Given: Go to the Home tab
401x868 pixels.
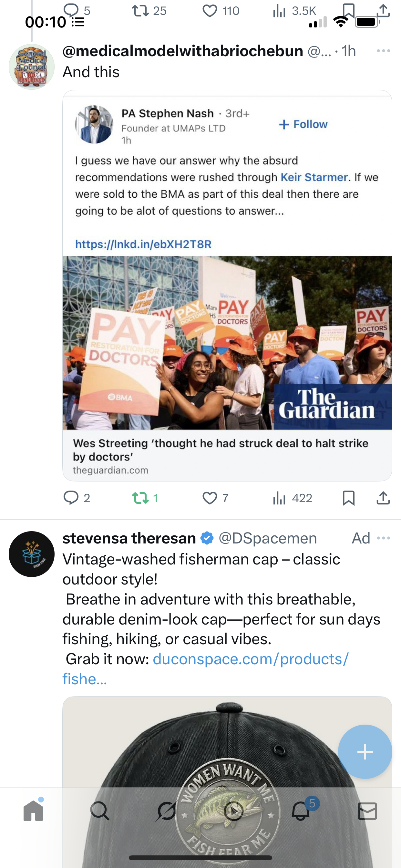Looking at the screenshot, I should [x=33, y=811].
